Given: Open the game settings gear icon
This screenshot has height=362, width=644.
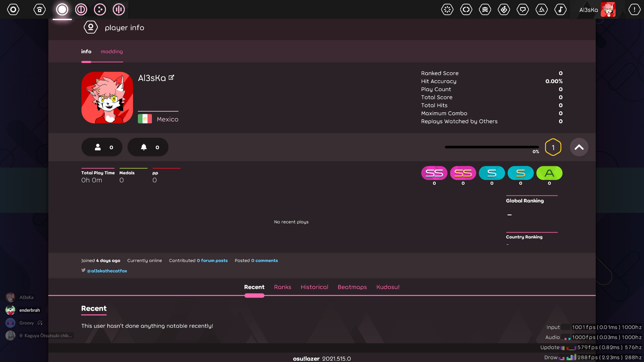Looking at the screenshot, I should pos(13,9).
